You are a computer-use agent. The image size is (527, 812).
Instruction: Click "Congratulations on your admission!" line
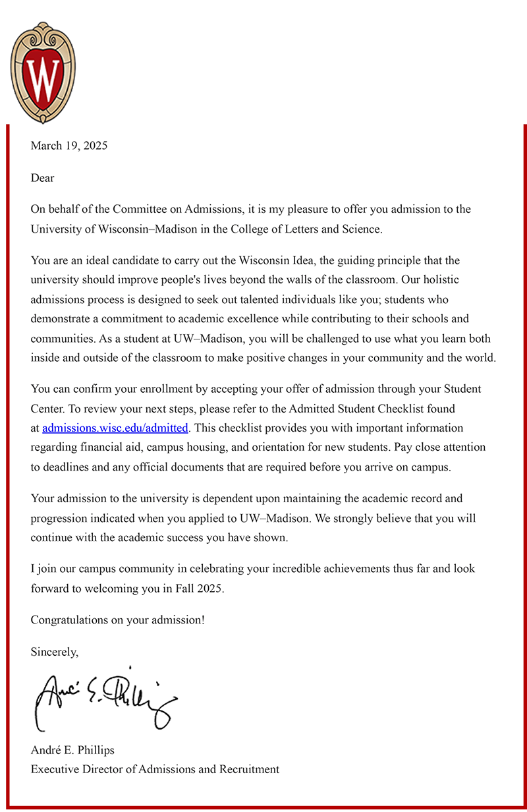(x=118, y=620)
